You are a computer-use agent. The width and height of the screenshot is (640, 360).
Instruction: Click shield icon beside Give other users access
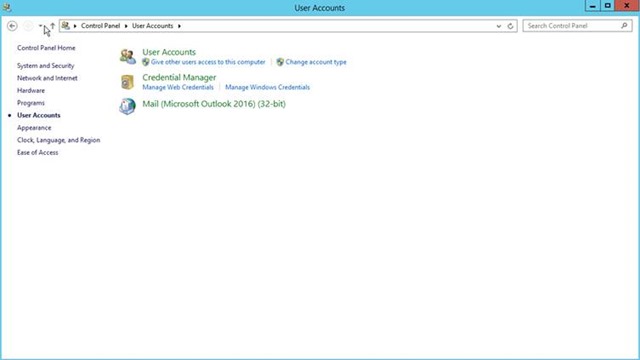click(146, 62)
